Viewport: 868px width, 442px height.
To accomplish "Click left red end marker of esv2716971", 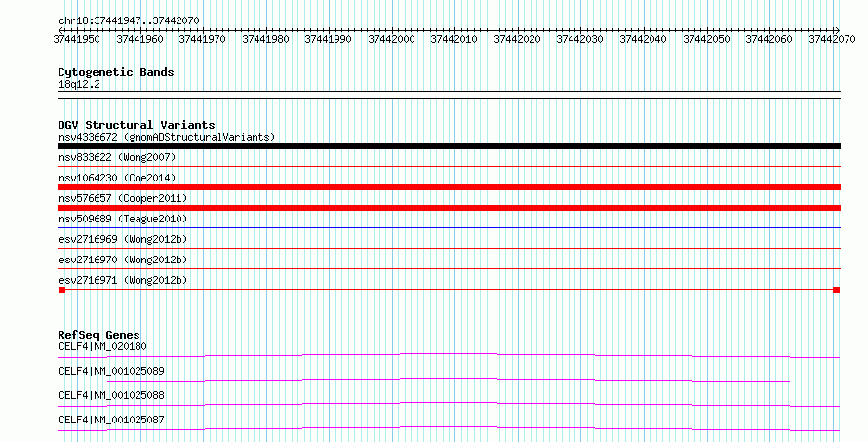I will [62, 290].
